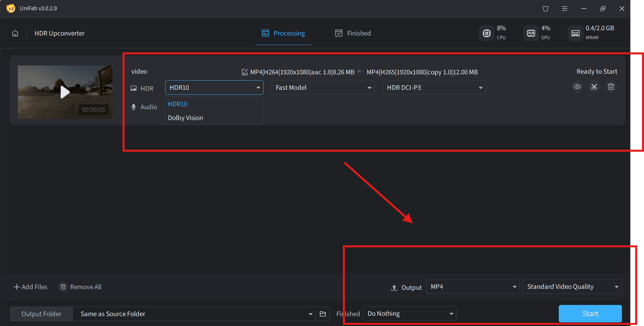The height and width of the screenshot is (326, 644).
Task: Preview the video with the eye icon
Action: [x=577, y=87]
